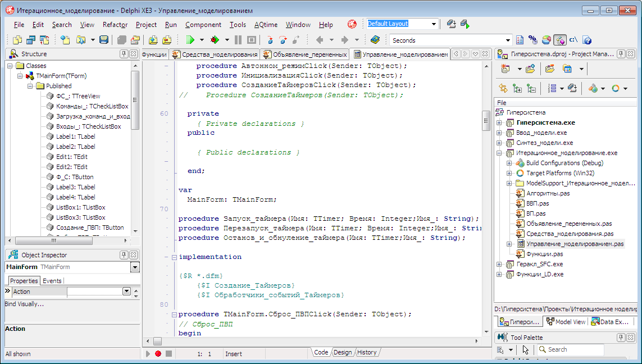Viewport: 642px width, 364px height.
Task: Toggle the pushpin on the Object Inspector panel
Action: [124, 255]
